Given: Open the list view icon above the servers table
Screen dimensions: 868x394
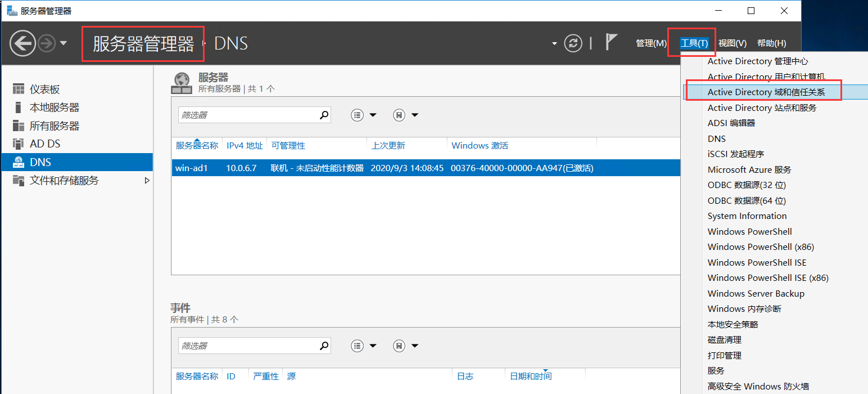Looking at the screenshot, I should coord(357,115).
